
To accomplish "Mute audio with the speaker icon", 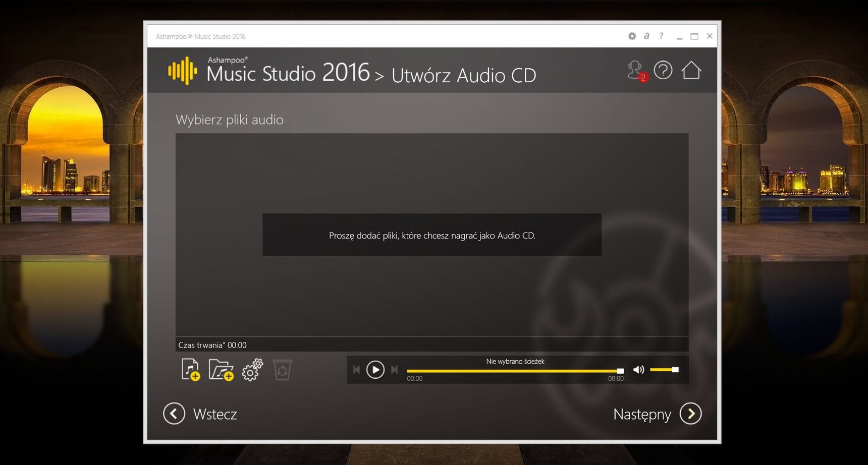I will (638, 370).
